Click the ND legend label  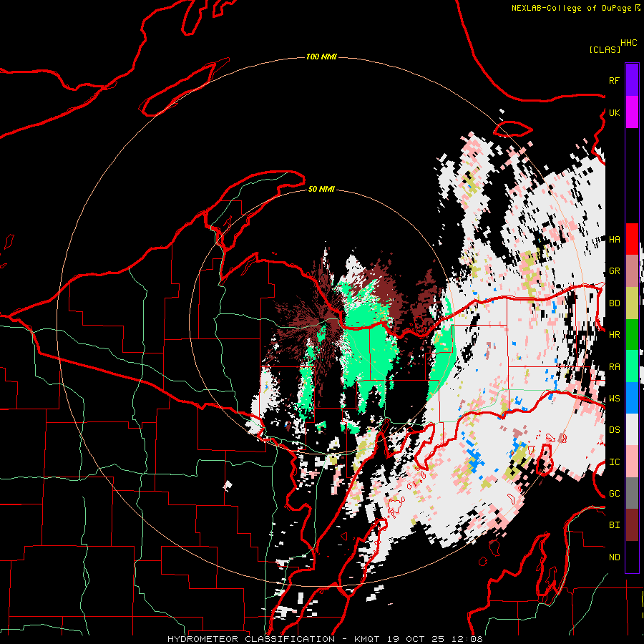pyautogui.click(x=614, y=557)
